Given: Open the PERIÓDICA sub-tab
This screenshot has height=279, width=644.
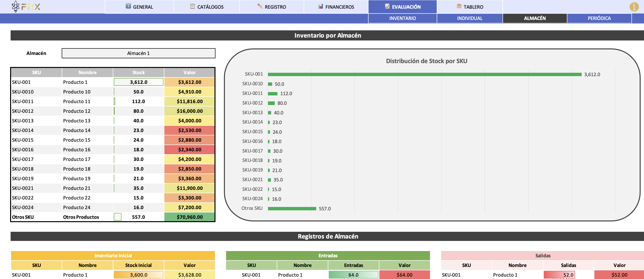Looking at the screenshot, I should (599, 18).
